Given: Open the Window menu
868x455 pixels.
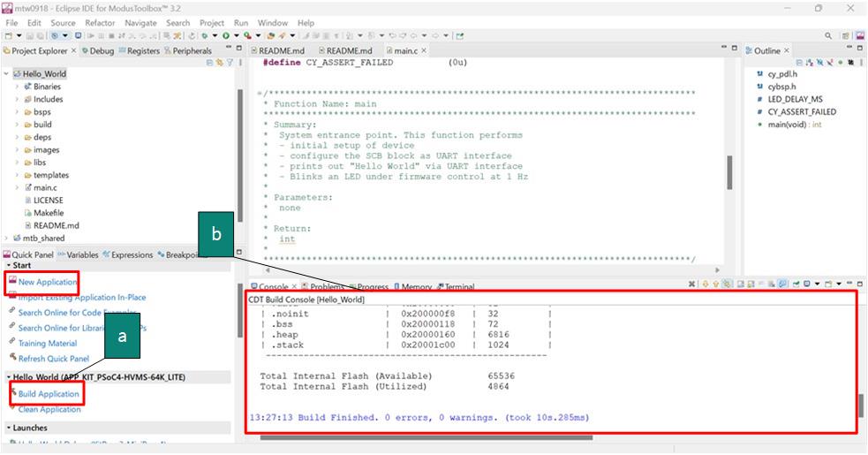Looking at the screenshot, I should click(272, 23).
